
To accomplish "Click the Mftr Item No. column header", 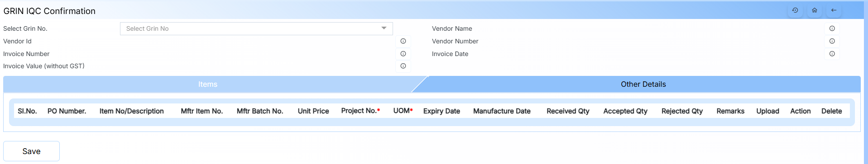I will [202, 111].
